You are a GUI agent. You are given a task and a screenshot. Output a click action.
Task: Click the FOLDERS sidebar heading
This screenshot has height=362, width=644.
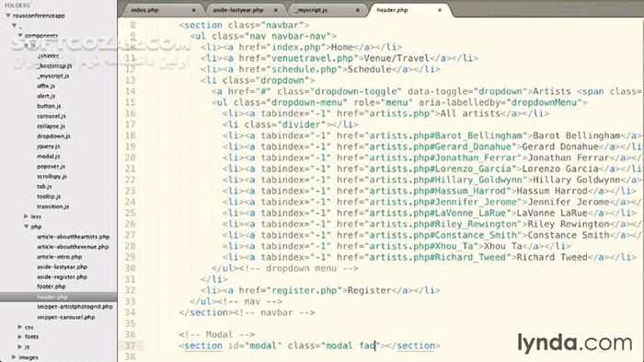pos(17,6)
